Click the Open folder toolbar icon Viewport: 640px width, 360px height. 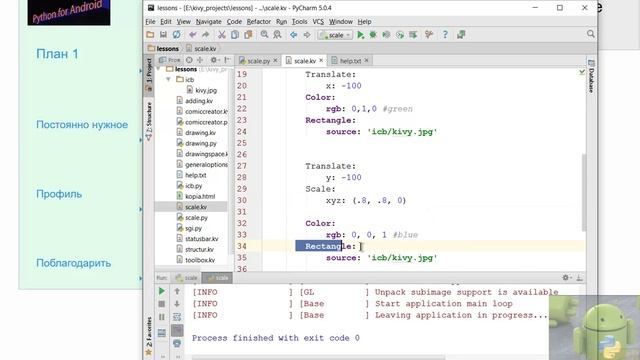(150, 35)
